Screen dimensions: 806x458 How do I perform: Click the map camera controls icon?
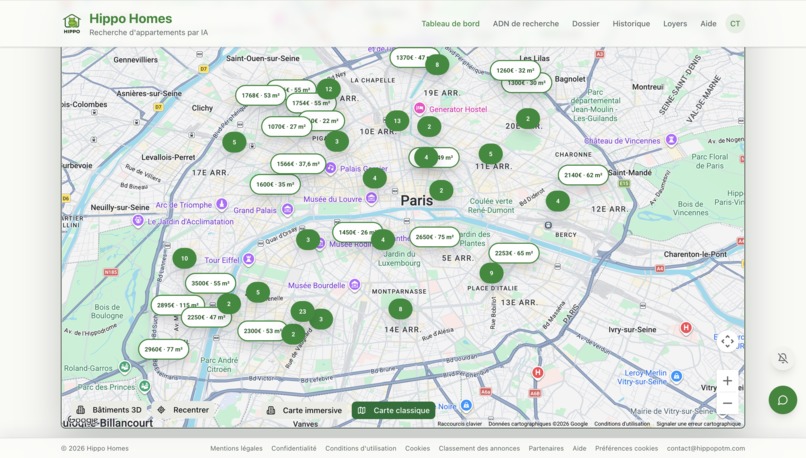(727, 341)
